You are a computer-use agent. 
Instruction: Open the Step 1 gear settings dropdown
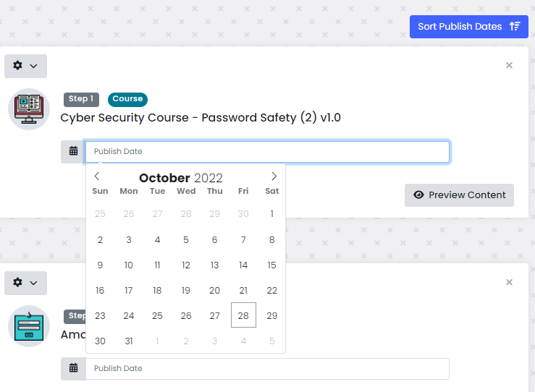tap(25, 66)
